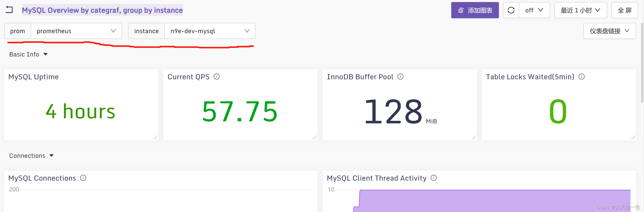Click info icon beside MySQL Client Thread Activity
The width and height of the screenshot is (644, 212).
(x=434, y=178)
